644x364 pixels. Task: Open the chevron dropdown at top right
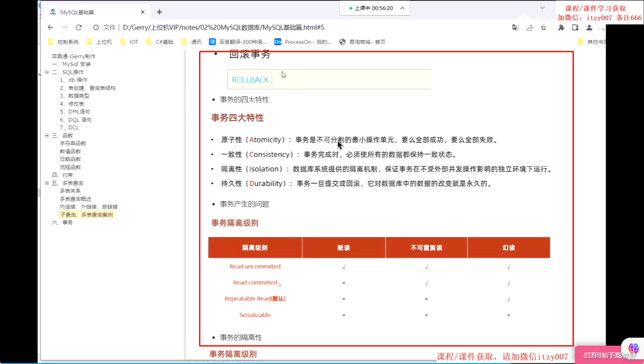tap(542, 8)
